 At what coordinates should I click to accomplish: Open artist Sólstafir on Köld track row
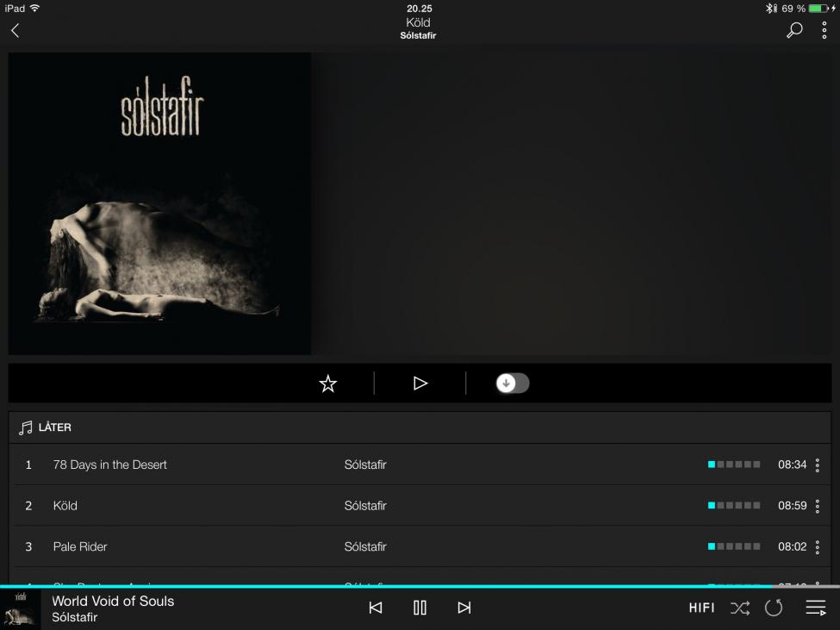(x=365, y=506)
